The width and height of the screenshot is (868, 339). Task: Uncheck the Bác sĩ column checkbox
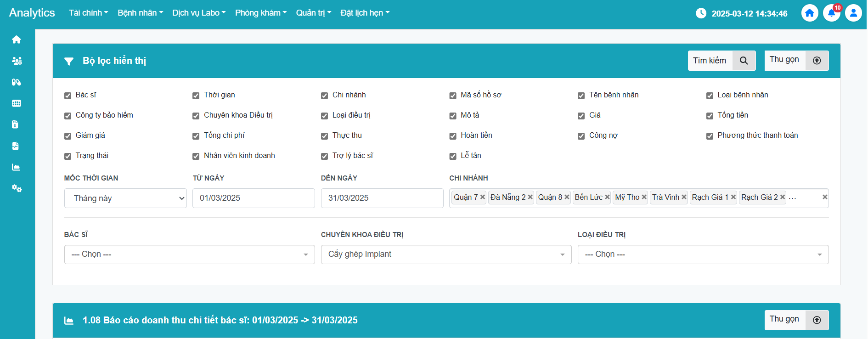68,96
